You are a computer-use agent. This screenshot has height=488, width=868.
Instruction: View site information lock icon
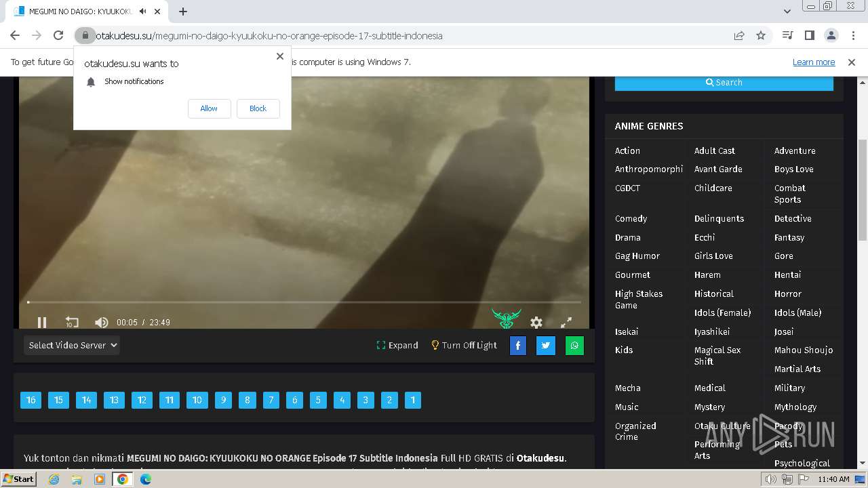coord(85,35)
